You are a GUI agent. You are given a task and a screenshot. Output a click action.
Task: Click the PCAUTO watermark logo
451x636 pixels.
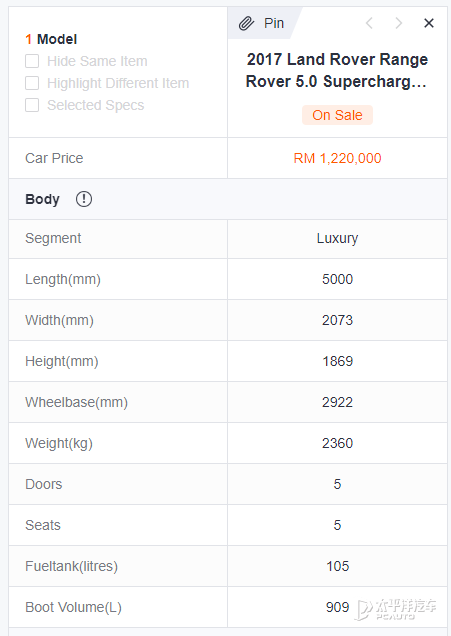coord(396,609)
